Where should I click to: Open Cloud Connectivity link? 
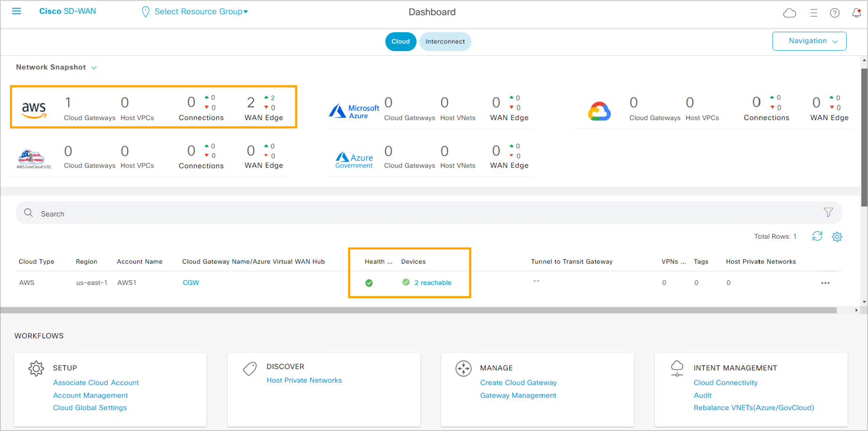[725, 383]
